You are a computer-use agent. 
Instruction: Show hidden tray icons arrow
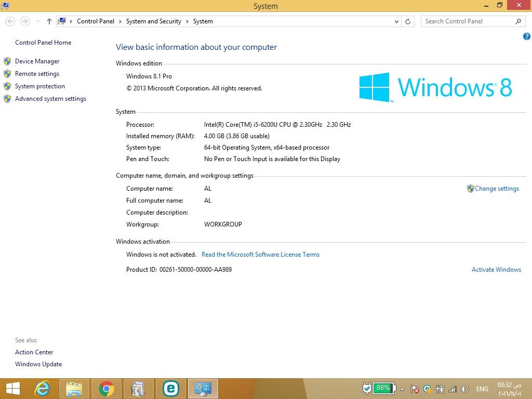(403, 389)
